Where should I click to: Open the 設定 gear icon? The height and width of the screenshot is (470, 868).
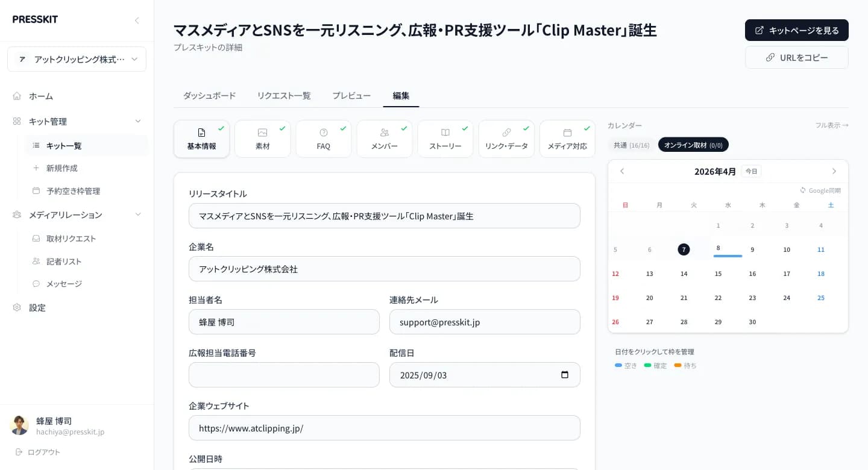[17, 307]
